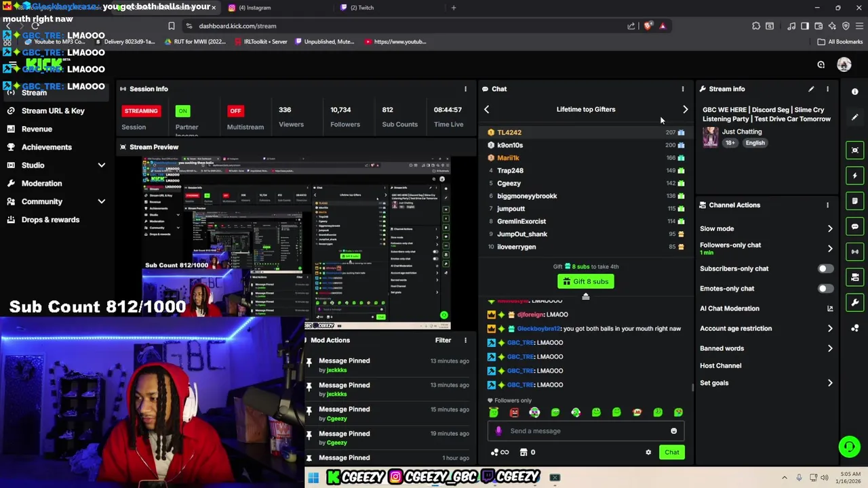This screenshot has height=488, width=868.
Task: Open Chat panel three-dot menu
Action: 683,89
